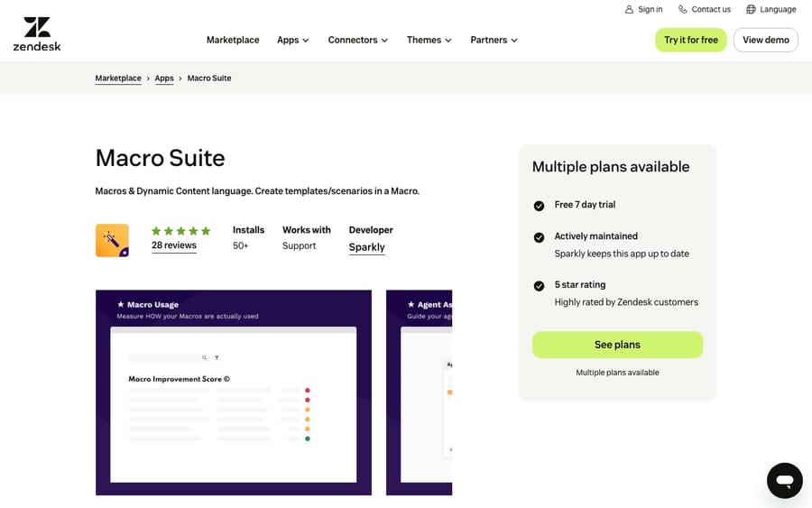Open the Contact us link
Screen dimensions: 812x508
tap(711, 9)
